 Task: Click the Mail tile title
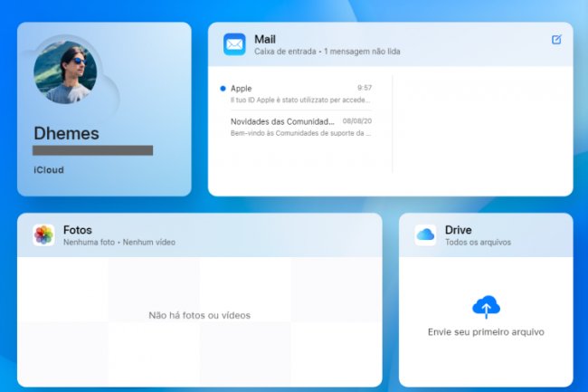[x=265, y=39]
